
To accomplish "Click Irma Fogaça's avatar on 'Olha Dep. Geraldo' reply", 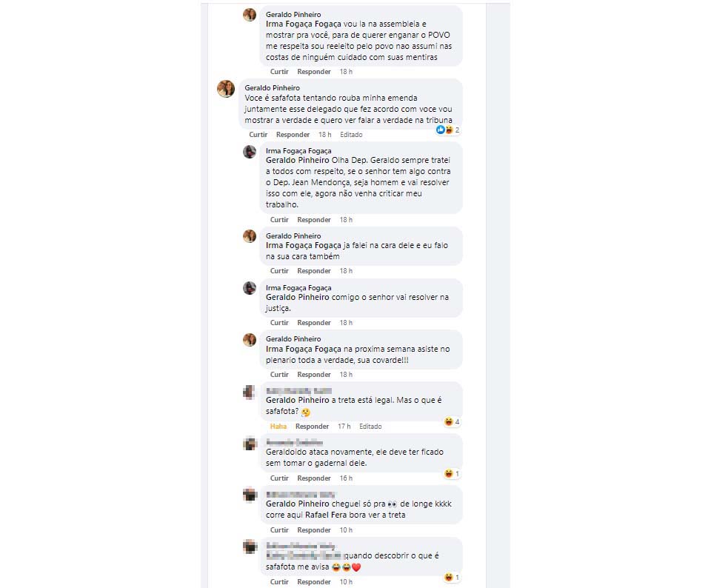I will pos(250,152).
